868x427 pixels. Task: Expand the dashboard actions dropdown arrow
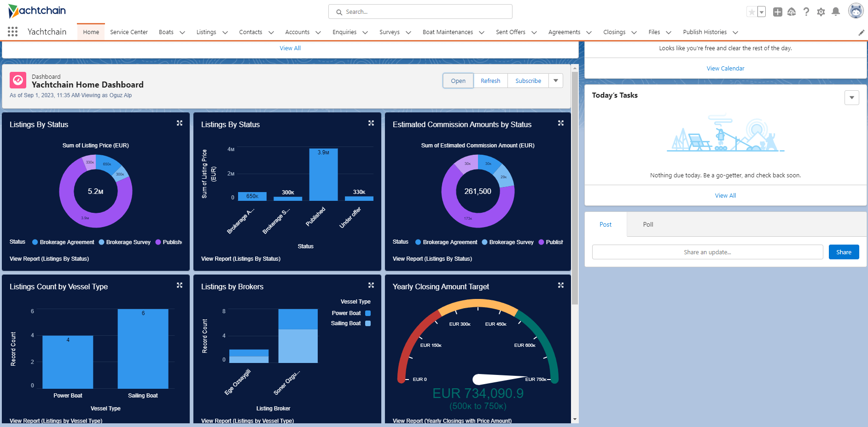click(x=556, y=81)
